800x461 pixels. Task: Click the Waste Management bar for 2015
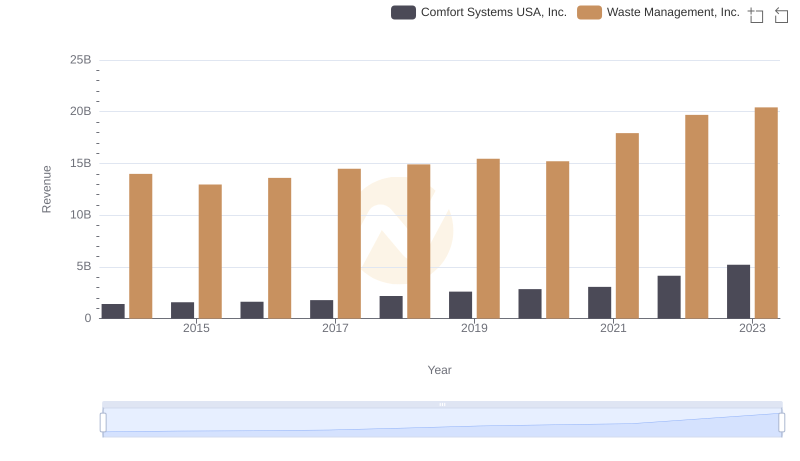pyautogui.click(x=210, y=251)
